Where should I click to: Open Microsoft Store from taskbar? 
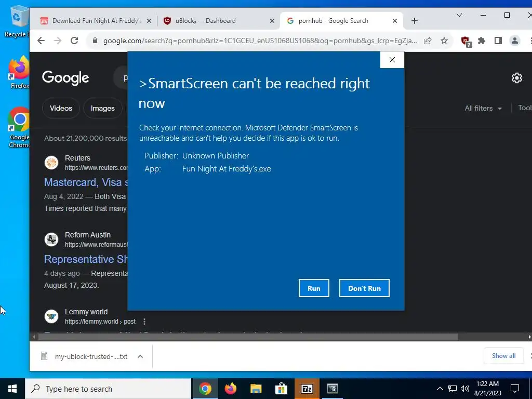[281, 389]
